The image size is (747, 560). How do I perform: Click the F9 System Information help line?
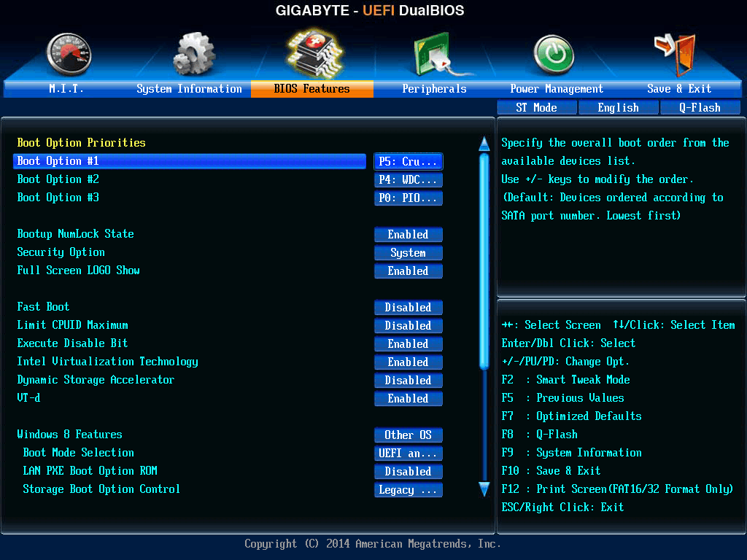(x=571, y=452)
